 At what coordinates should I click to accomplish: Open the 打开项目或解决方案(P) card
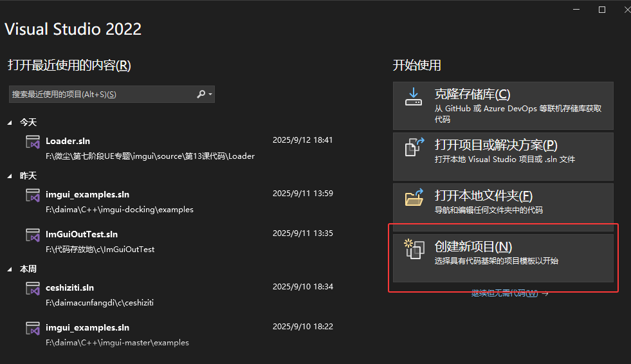503,156
